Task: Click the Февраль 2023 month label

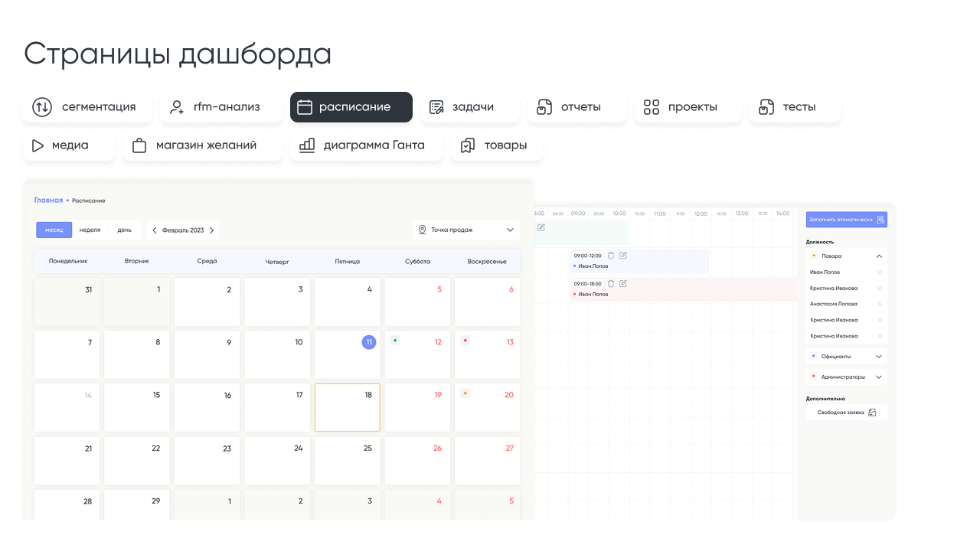Action: tap(183, 230)
